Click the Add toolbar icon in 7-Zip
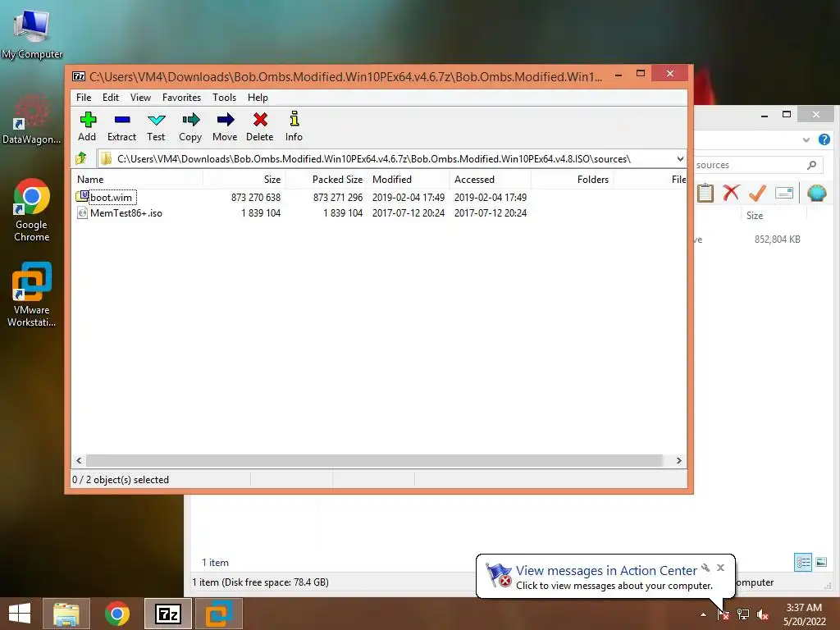The width and height of the screenshot is (840, 630). (87, 126)
